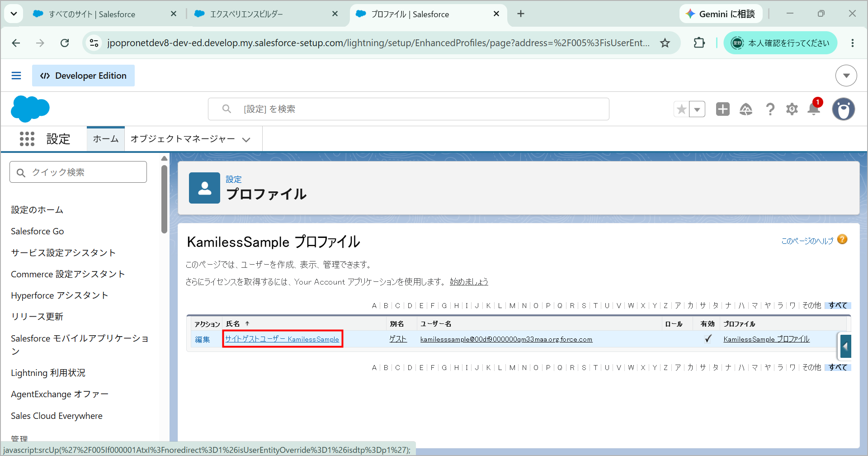The height and width of the screenshot is (456, 868).
Task: Close the プロファイル Salesforce tab
Action: pos(496,14)
